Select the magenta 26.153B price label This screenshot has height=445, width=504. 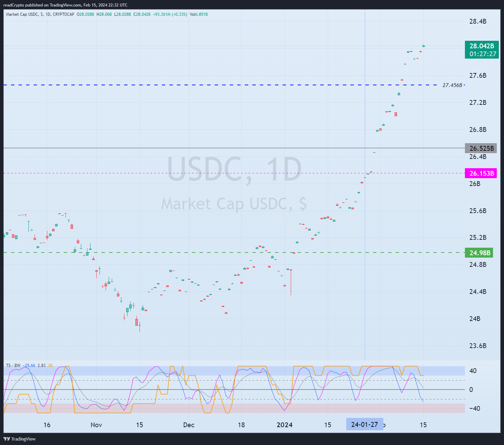(x=481, y=173)
